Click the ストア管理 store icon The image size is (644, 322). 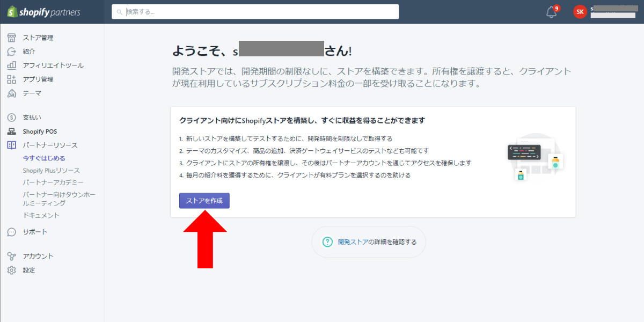coord(12,38)
